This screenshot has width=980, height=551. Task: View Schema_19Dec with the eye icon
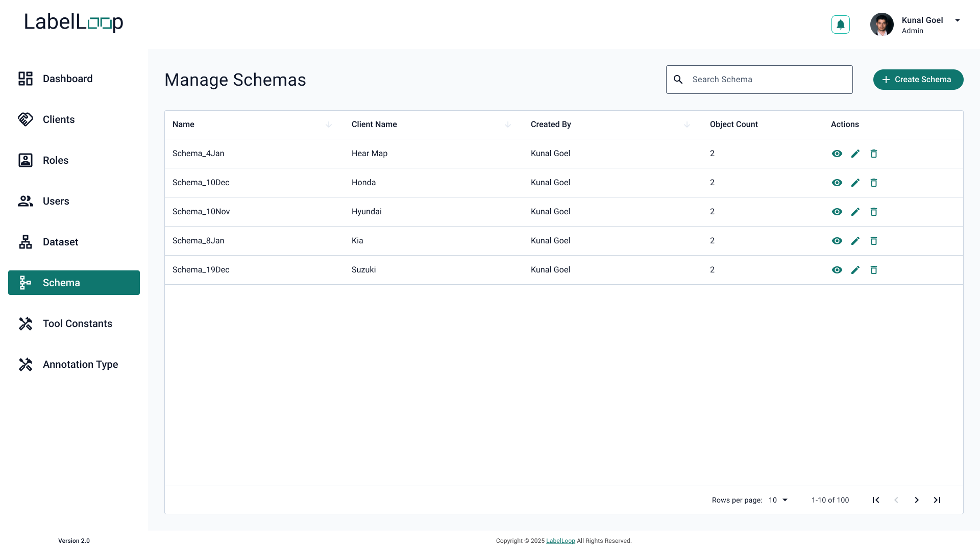tap(837, 270)
